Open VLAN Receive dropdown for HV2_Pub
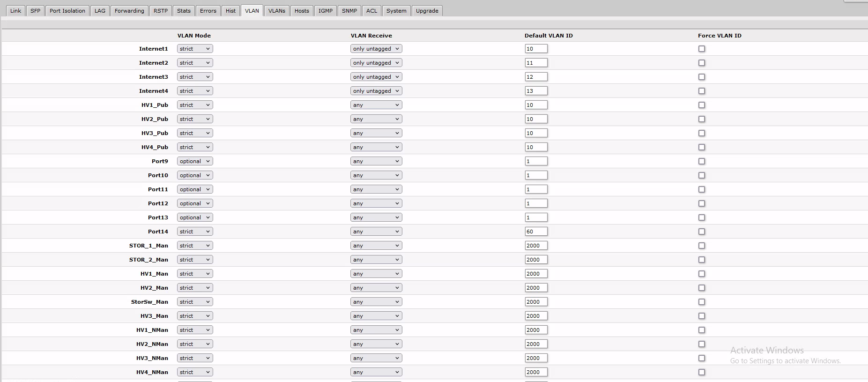Viewport: 868px width, 382px height. [x=376, y=119]
